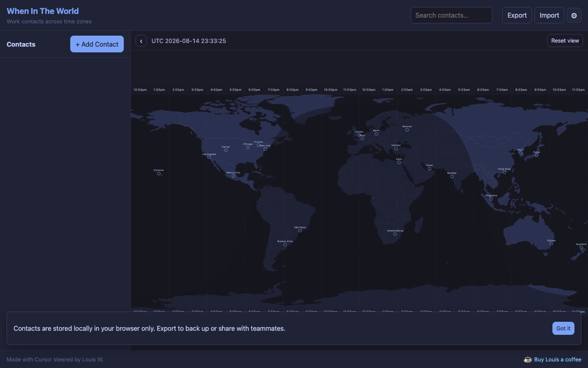Click the UTC date and time readout
Image resolution: width=588 pixels, height=368 pixels.
click(189, 41)
